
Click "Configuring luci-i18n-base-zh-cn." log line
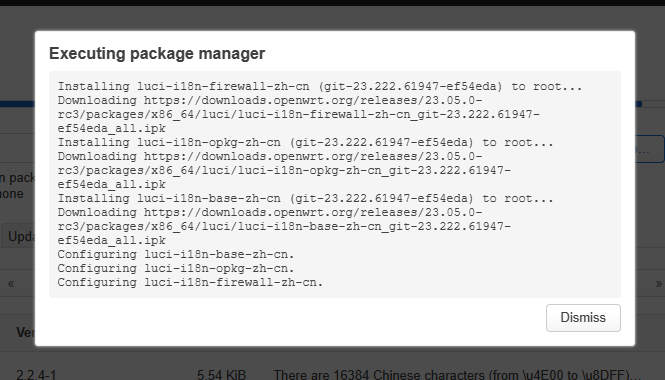tap(176, 254)
